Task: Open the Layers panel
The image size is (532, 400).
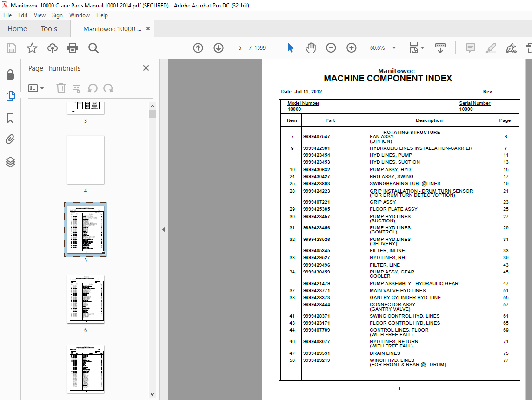Action: coord(10,162)
